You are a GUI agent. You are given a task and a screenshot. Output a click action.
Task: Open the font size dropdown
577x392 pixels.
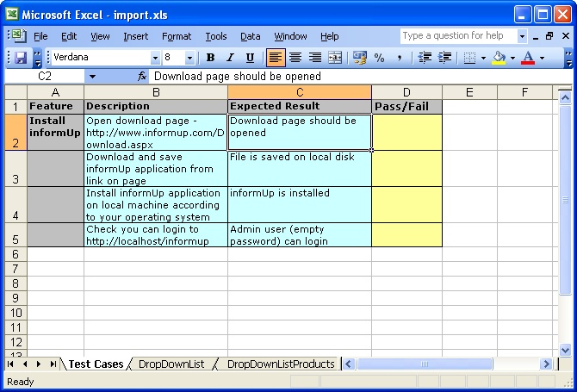(189, 58)
